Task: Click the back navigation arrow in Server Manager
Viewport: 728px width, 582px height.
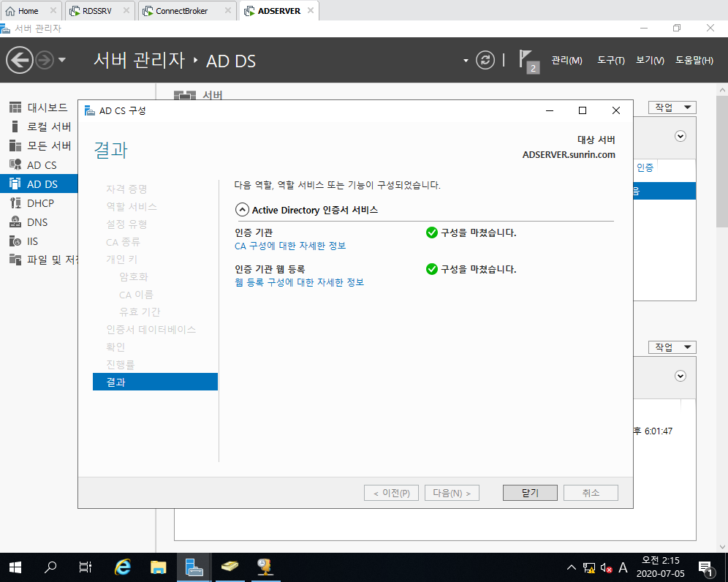Action: pyautogui.click(x=20, y=61)
